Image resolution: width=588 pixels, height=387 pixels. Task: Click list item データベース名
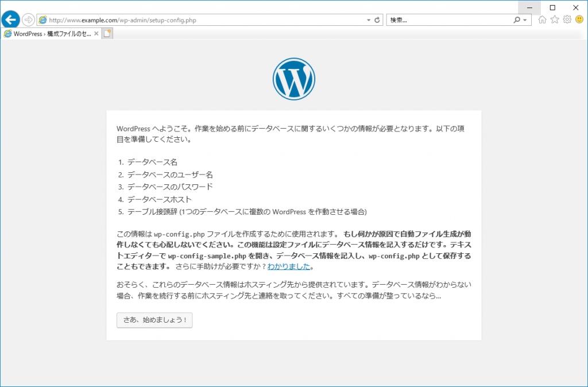tap(152, 162)
